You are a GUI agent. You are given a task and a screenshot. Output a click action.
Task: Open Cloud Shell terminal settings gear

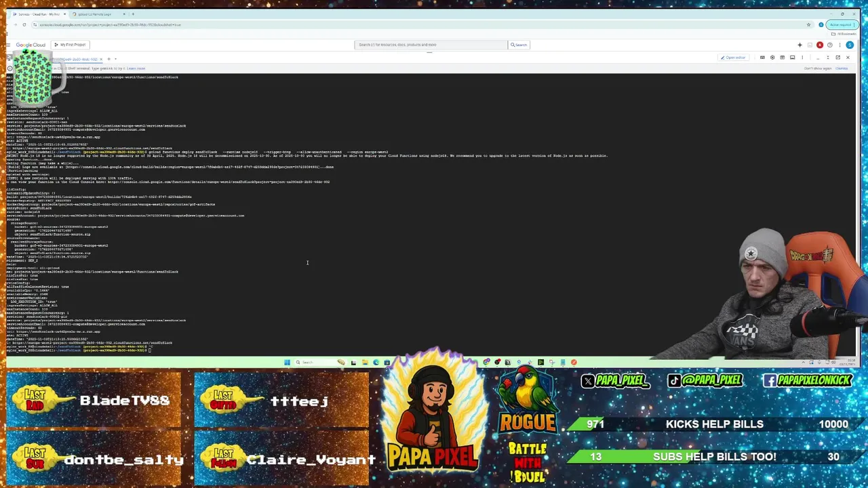coord(772,58)
